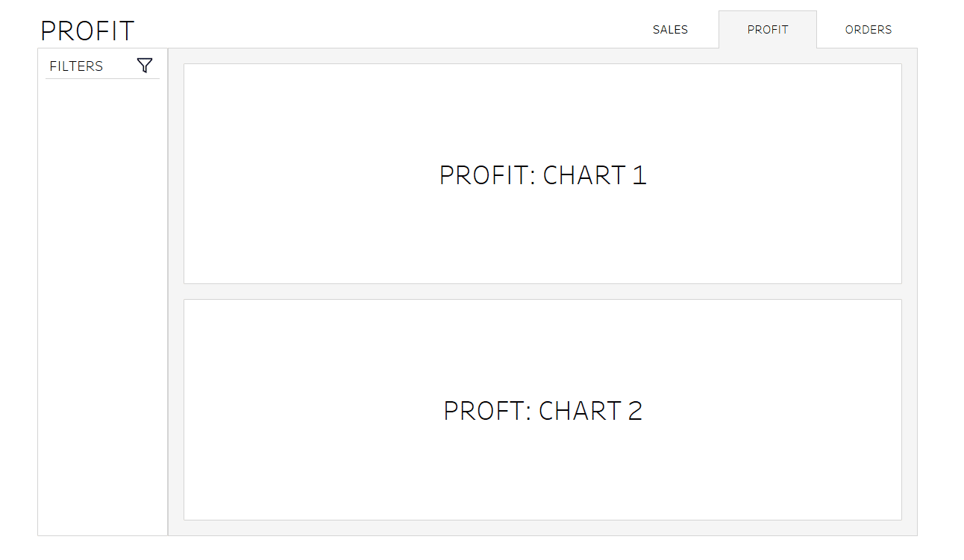Switch to the SALES tab

[670, 30]
